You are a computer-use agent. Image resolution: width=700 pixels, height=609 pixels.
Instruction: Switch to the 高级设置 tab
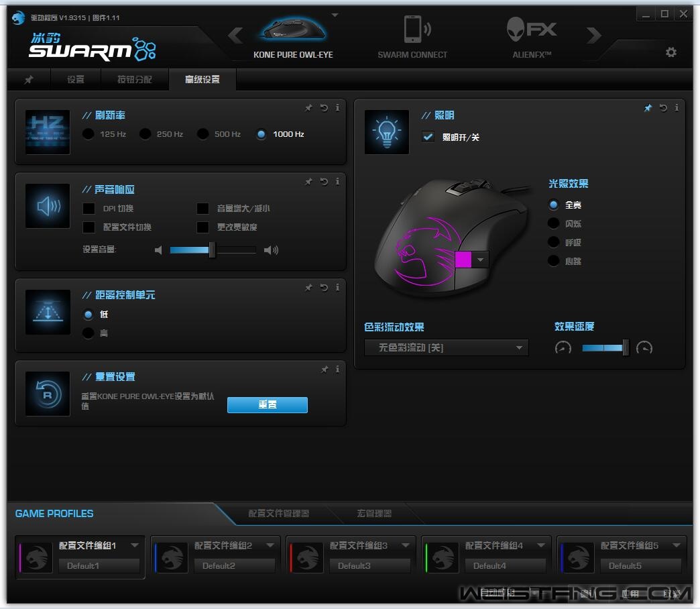pyautogui.click(x=202, y=80)
